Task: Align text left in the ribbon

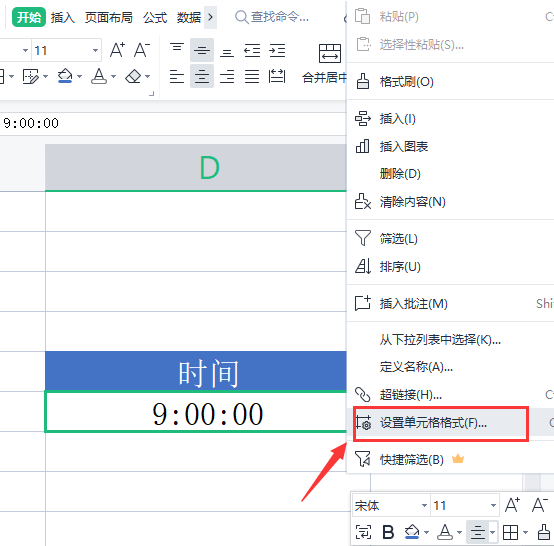Action: [177, 76]
